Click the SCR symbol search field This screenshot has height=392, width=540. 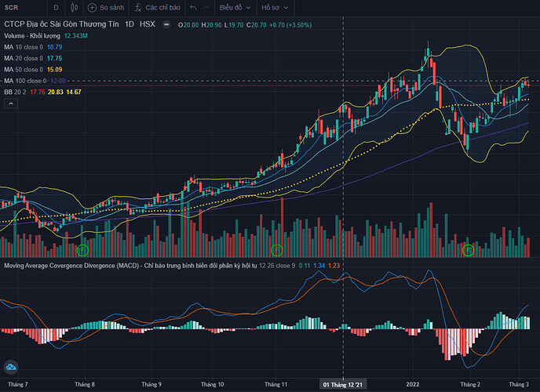pos(23,8)
